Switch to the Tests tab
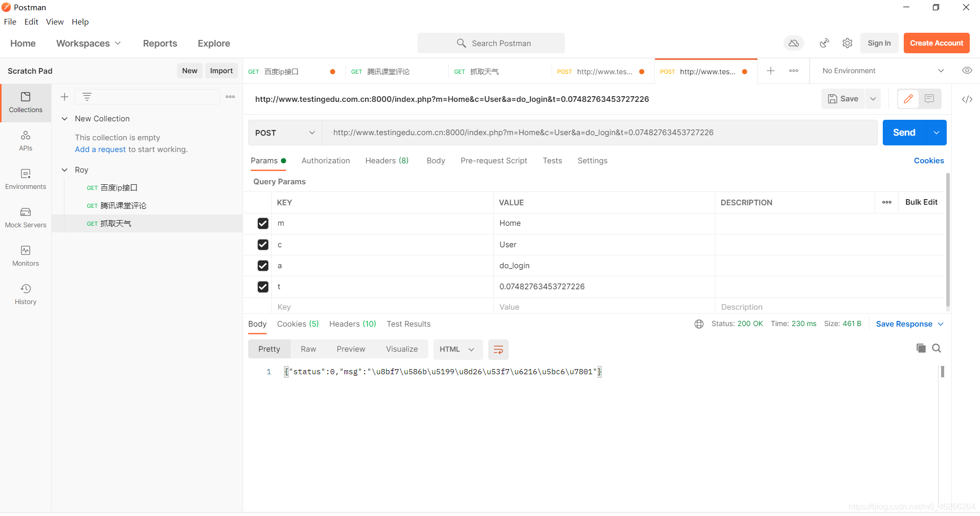The height and width of the screenshot is (516, 980). coord(552,161)
